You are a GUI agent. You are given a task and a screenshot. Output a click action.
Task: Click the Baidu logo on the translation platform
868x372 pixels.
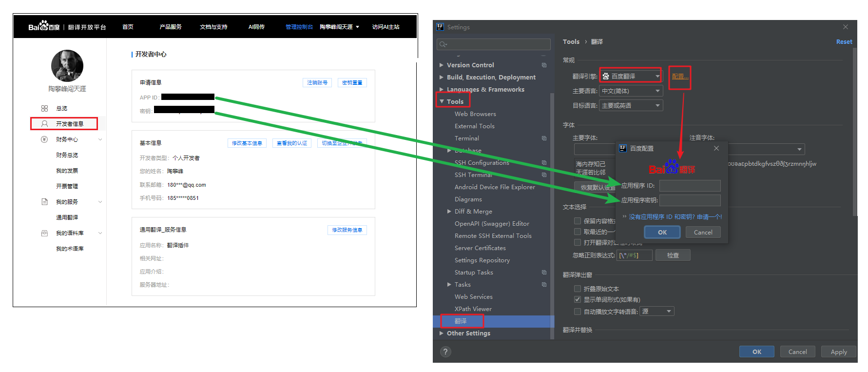coord(44,26)
